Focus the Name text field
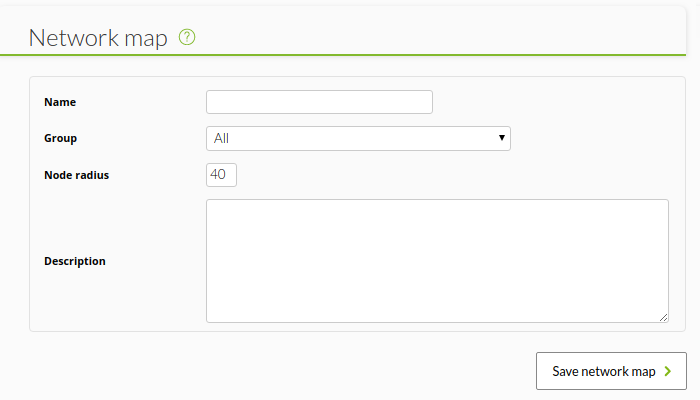The image size is (700, 400). click(319, 102)
